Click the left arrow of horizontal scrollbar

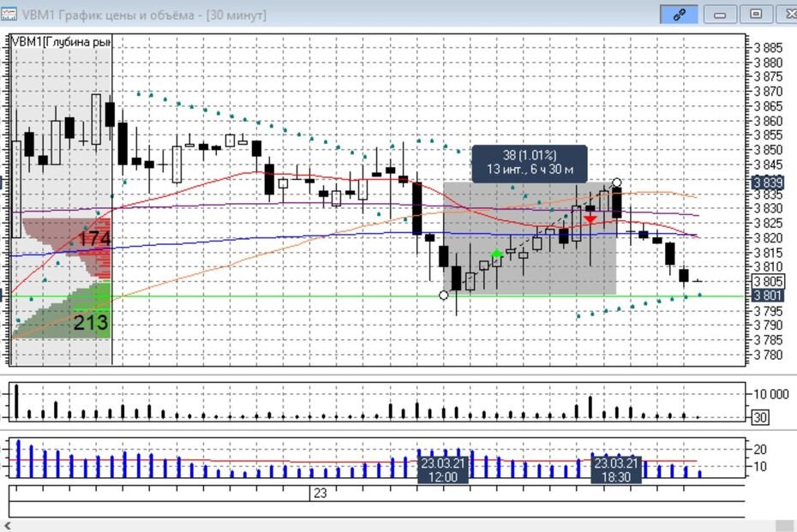(x=7, y=525)
